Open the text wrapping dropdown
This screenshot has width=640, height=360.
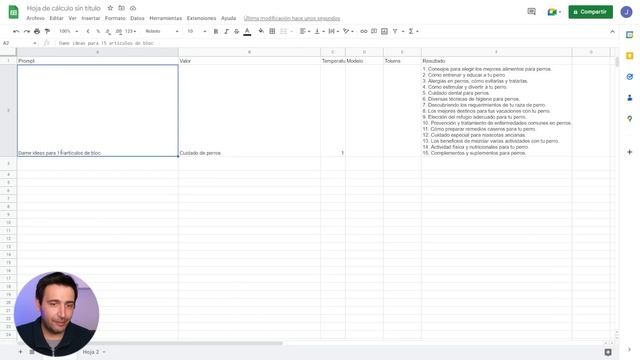click(333, 31)
